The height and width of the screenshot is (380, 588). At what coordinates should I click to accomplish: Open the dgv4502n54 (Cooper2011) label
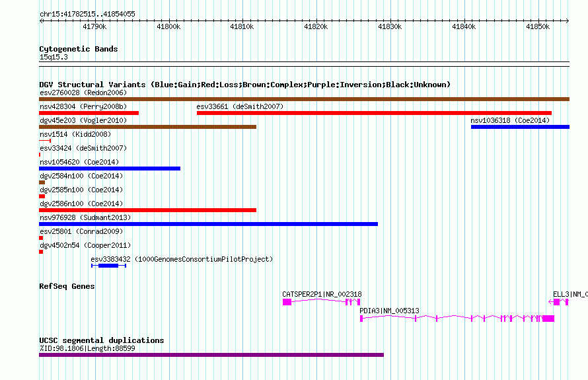tap(85, 245)
